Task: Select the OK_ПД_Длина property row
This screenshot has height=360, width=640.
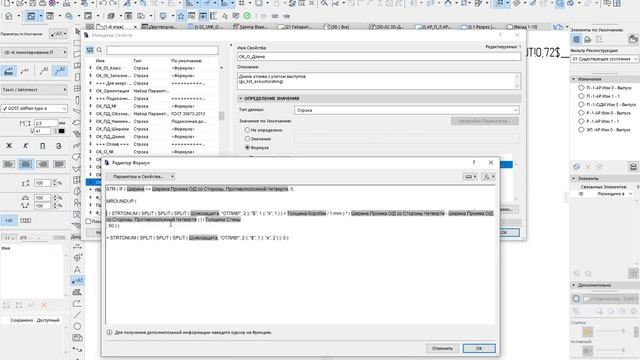Action: click(153, 137)
